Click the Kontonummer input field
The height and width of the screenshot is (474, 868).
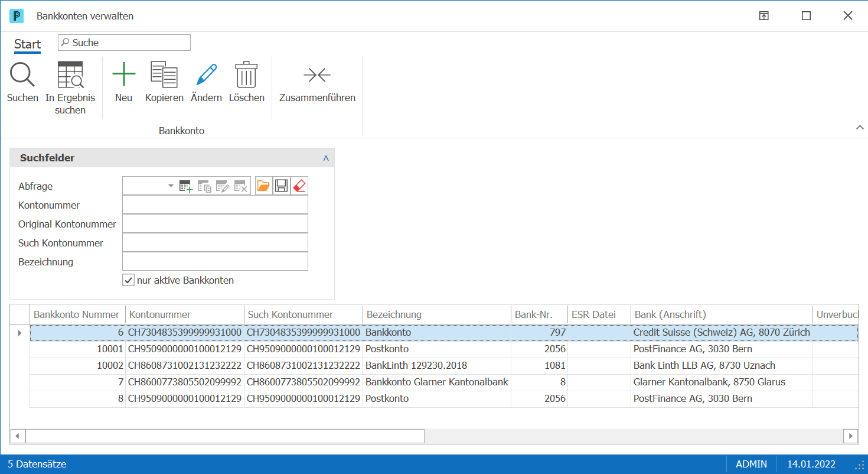215,205
